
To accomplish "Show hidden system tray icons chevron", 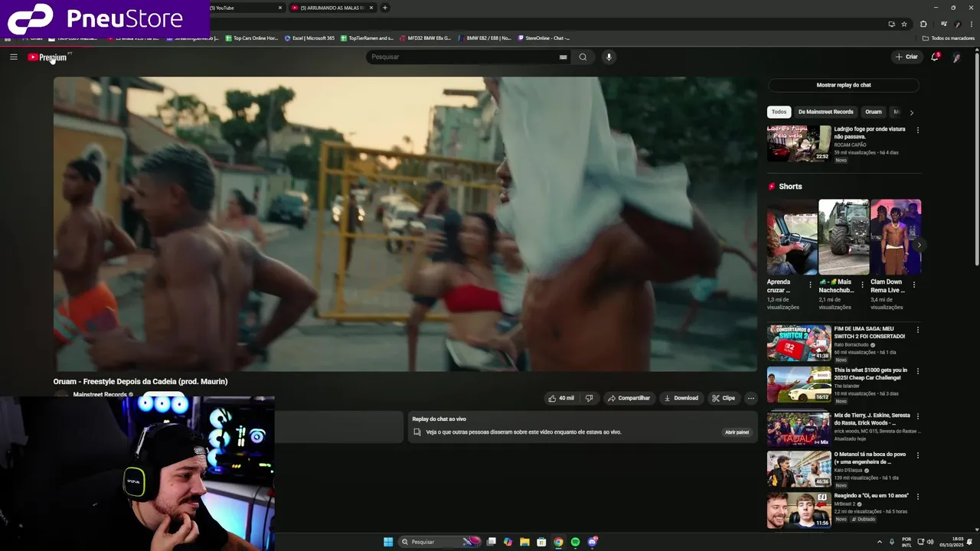I will point(879,542).
